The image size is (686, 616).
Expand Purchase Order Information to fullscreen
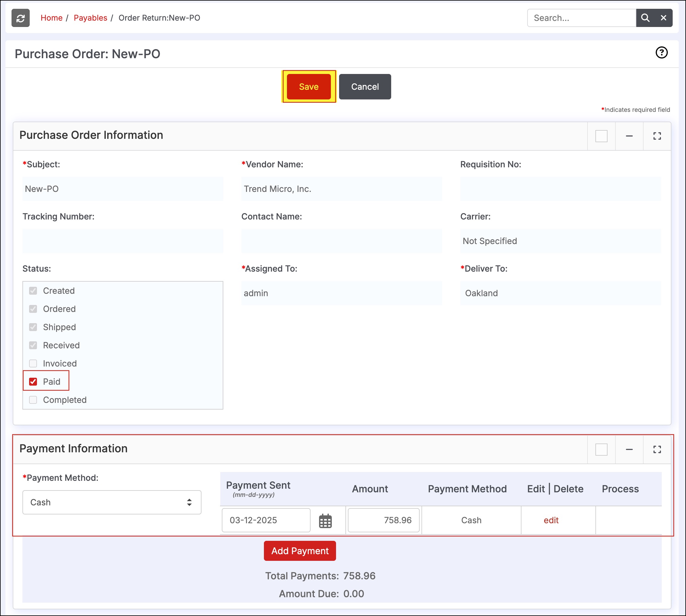pyautogui.click(x=657, y=136)
